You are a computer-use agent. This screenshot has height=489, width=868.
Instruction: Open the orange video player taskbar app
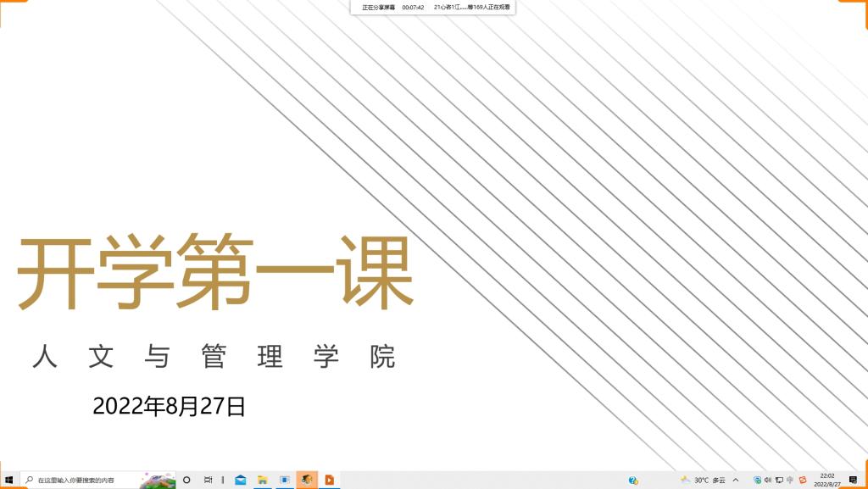tap(329, 480)
